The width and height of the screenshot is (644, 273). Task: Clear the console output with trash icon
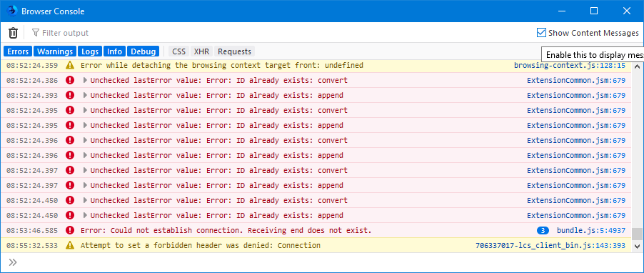pos(13,32)
